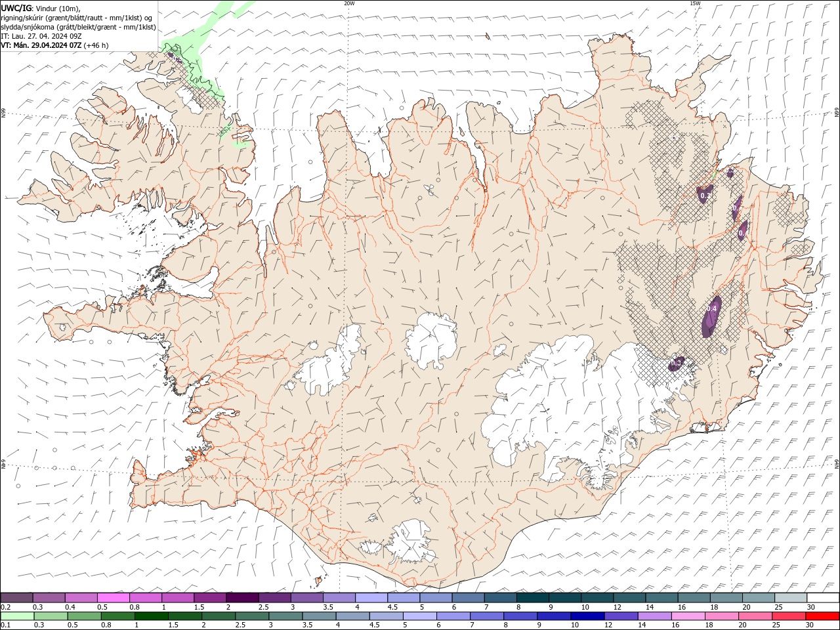Image resolution: width=840 pixels, height=630 pixels.
Task: Select the lower legend swatch between 7 and 8
Action: [486, 616]
